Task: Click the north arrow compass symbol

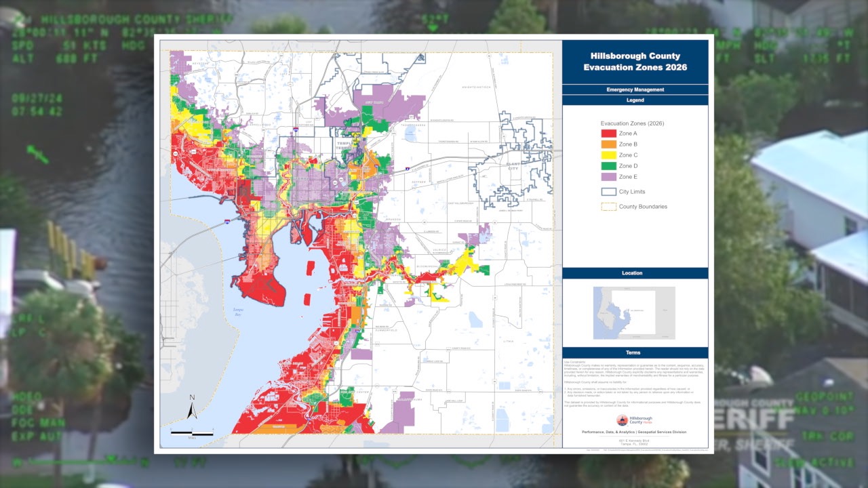Action: [192, 407]
